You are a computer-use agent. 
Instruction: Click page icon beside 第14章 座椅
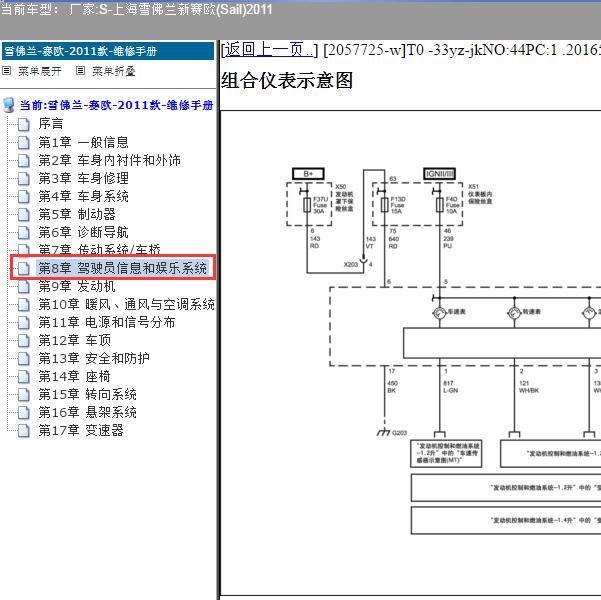tap(24, 377)
